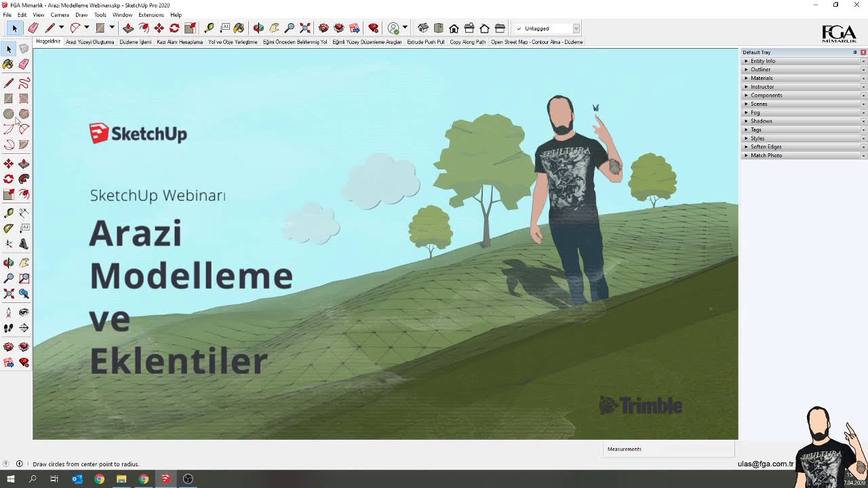Select the Walk footprints tool
This screenshot has width=868, height=488.
[8, 328]
